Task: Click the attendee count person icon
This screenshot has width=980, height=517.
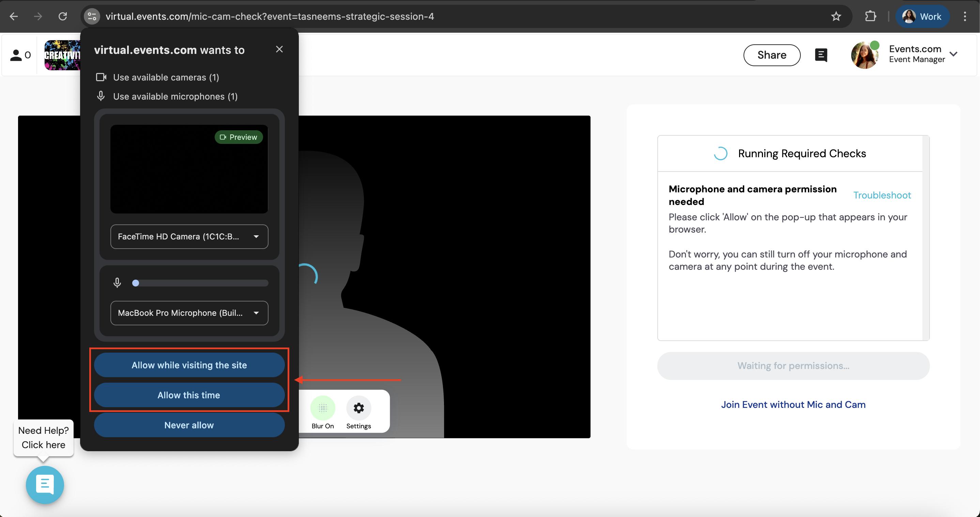Action: point(16,55)
